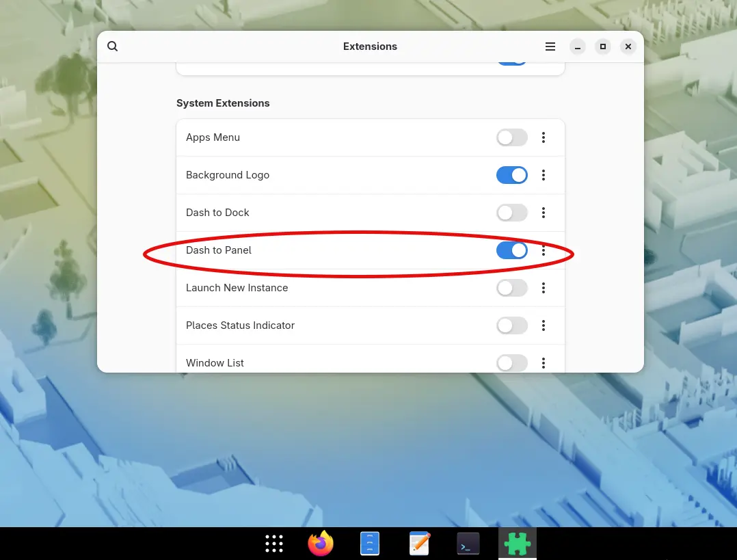Open the search in Extensions header
This screenshot has width=737, height=560.
[x=112, y=46]
